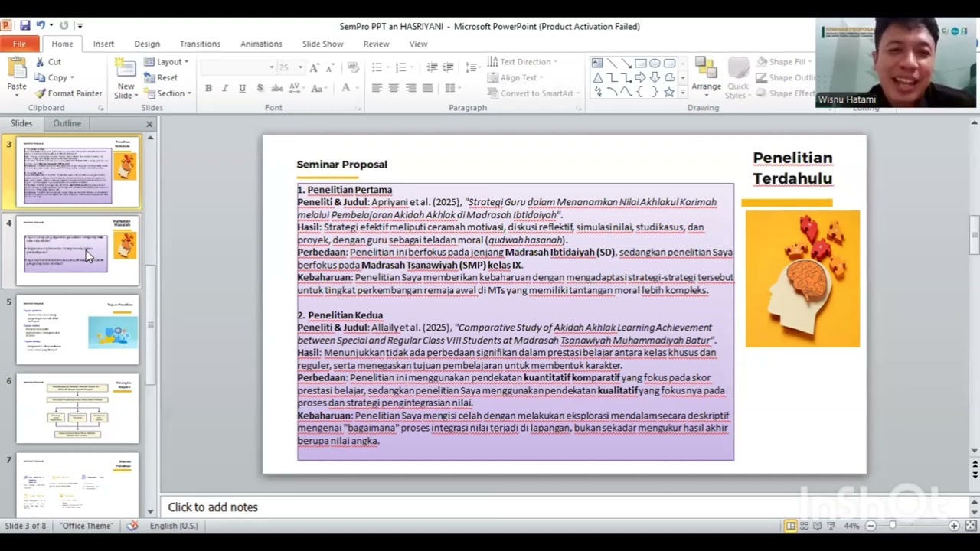980x551 pixels.
Task: Select slide 6 thumbnail
Action: 77,409
